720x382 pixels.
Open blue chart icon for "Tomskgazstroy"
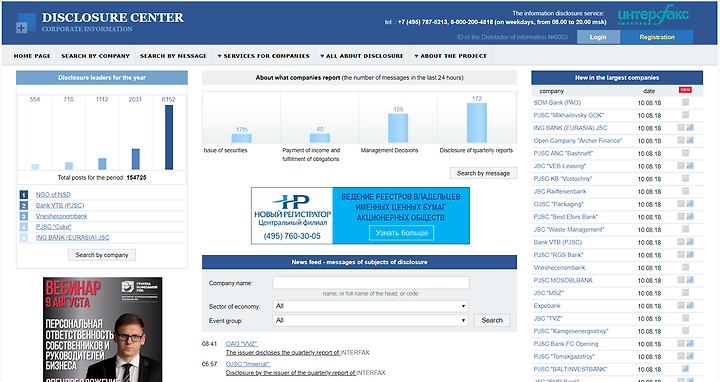point(690,356)
